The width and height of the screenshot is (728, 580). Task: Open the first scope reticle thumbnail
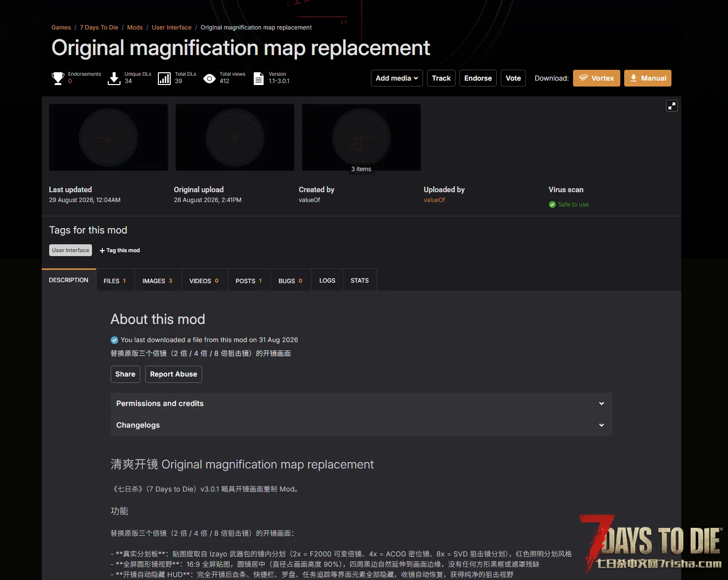tap(108, 137)
